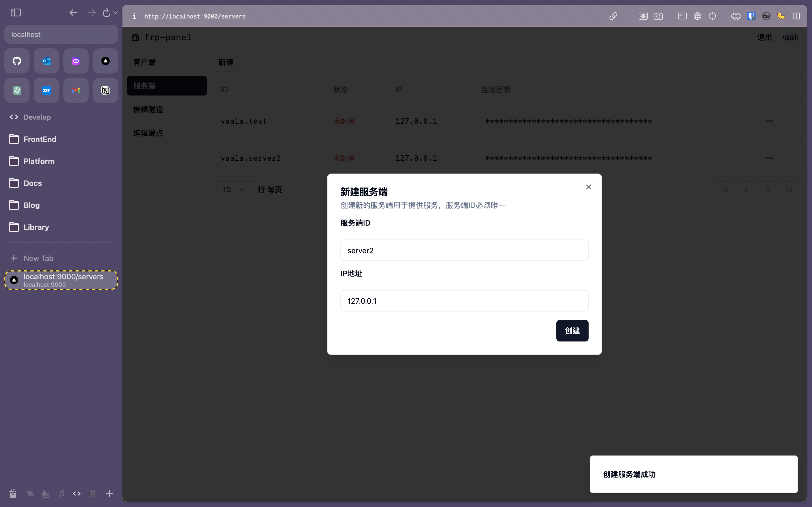The width and height of the screenshot is (812, 507).
Task: Open row actions for vaala.test
Action: pos(769,121)
